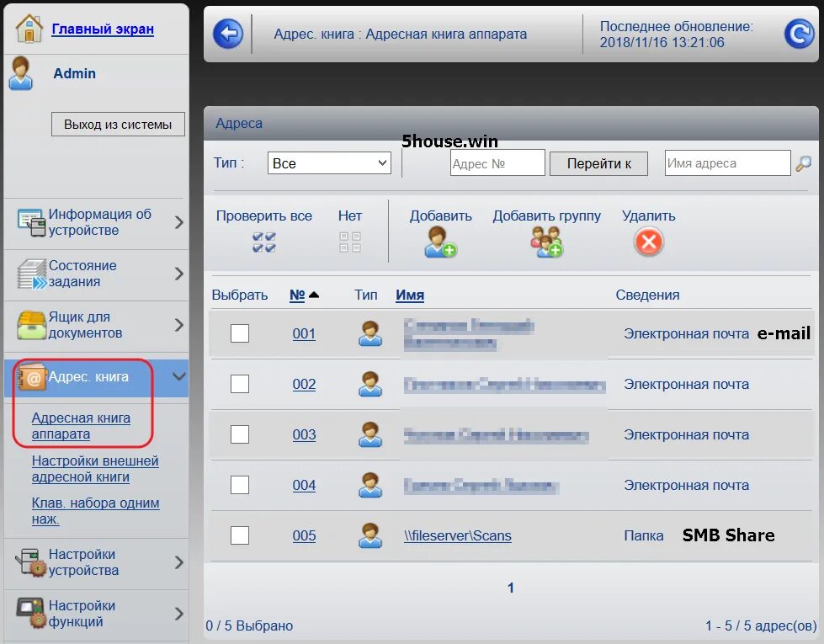
Task: Click the refresh icon beside last update
Action: (800, 34)
